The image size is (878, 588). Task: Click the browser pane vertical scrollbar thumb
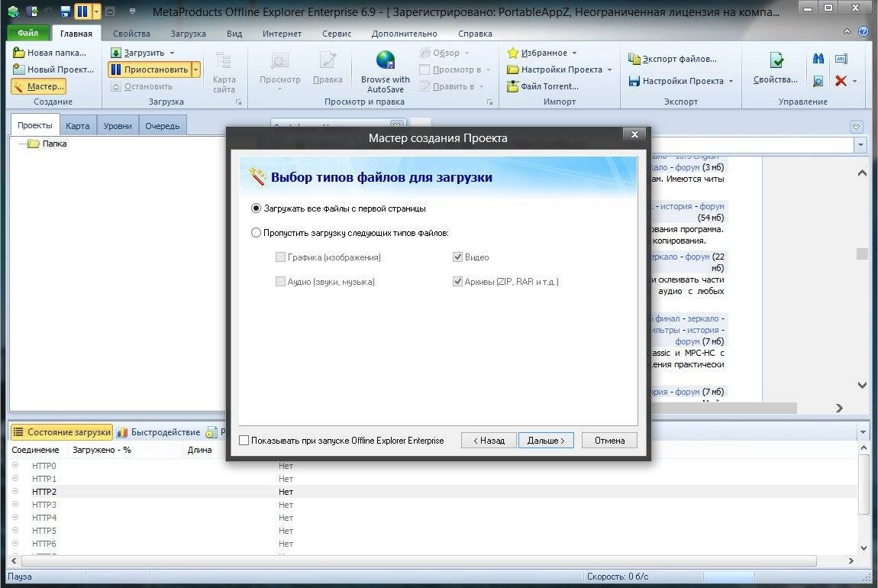[x=862, y=254]
